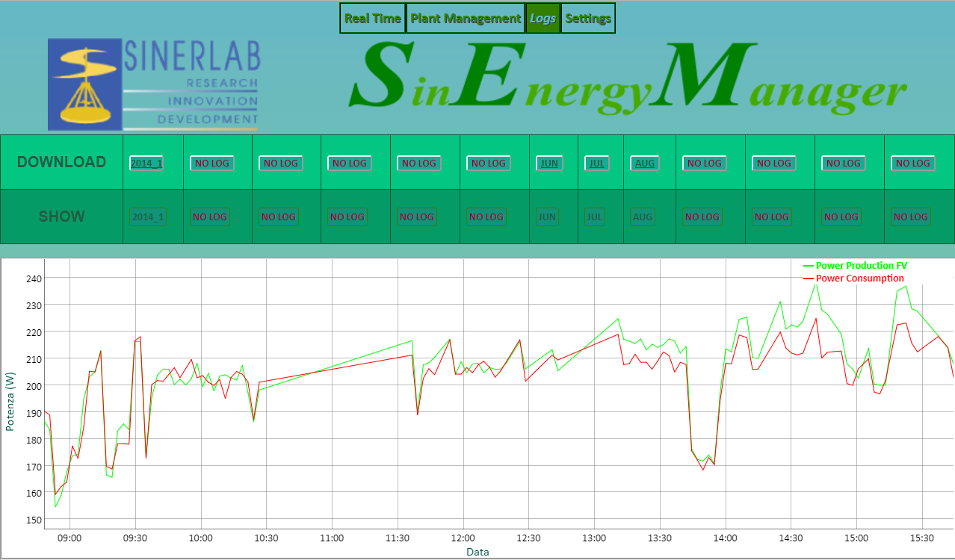The height and width of the screenshot is (560, 955).
Task: Show the 2014_1 log chart
Action: [147, 217]
